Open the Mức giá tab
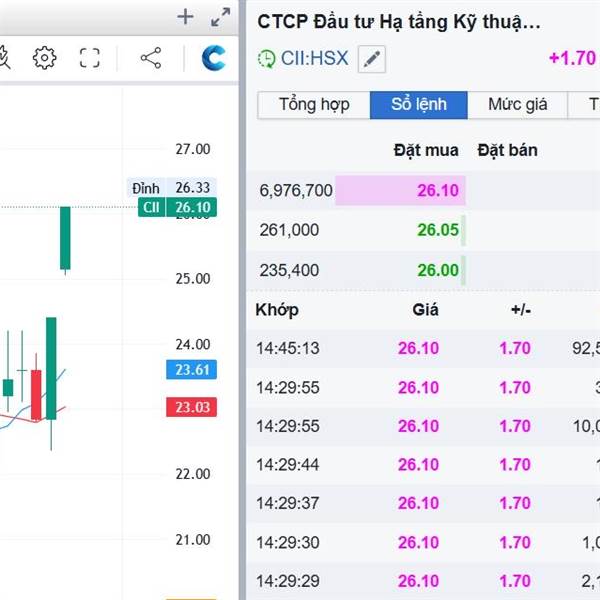600x600 pixels. pos(517,104)
